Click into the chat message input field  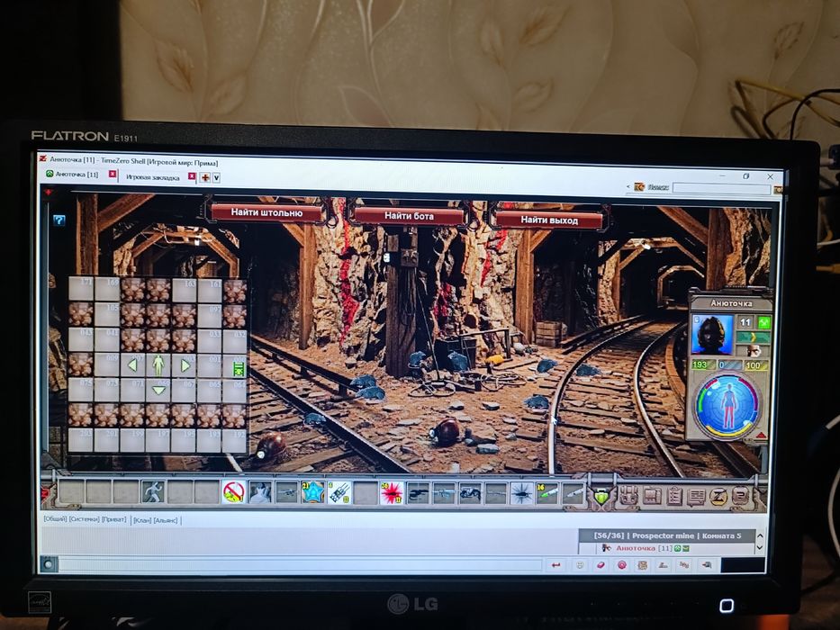coord(300,563)
